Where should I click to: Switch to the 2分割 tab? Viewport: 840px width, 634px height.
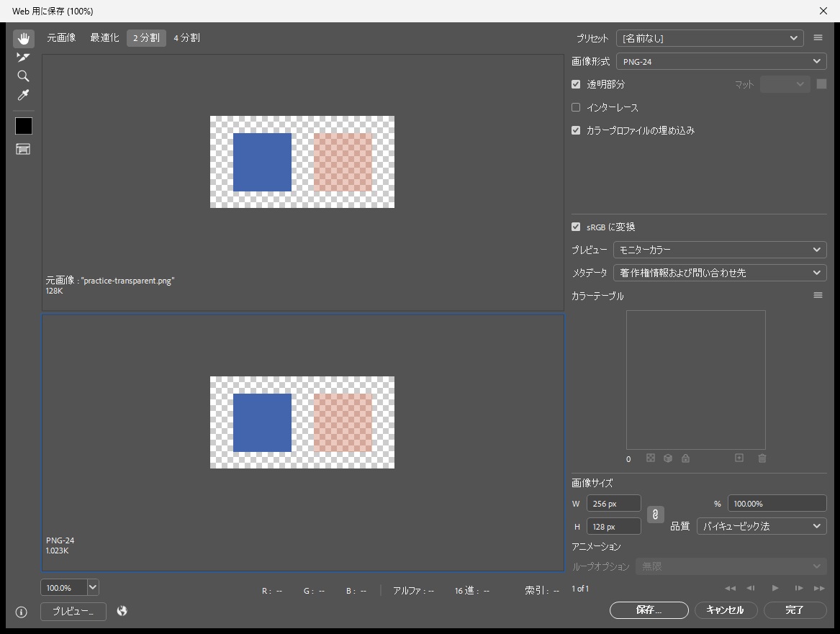pos(146,37)
